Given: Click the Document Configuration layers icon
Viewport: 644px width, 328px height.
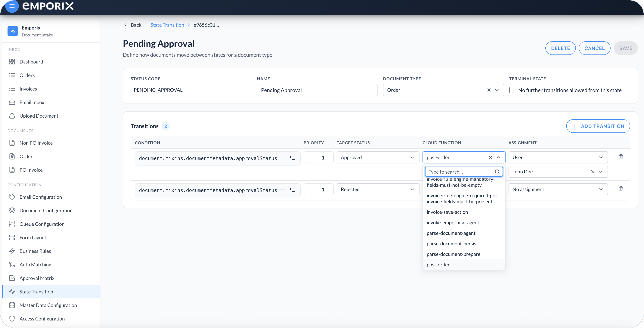Looking at the screenshot, I should [12, 211].
